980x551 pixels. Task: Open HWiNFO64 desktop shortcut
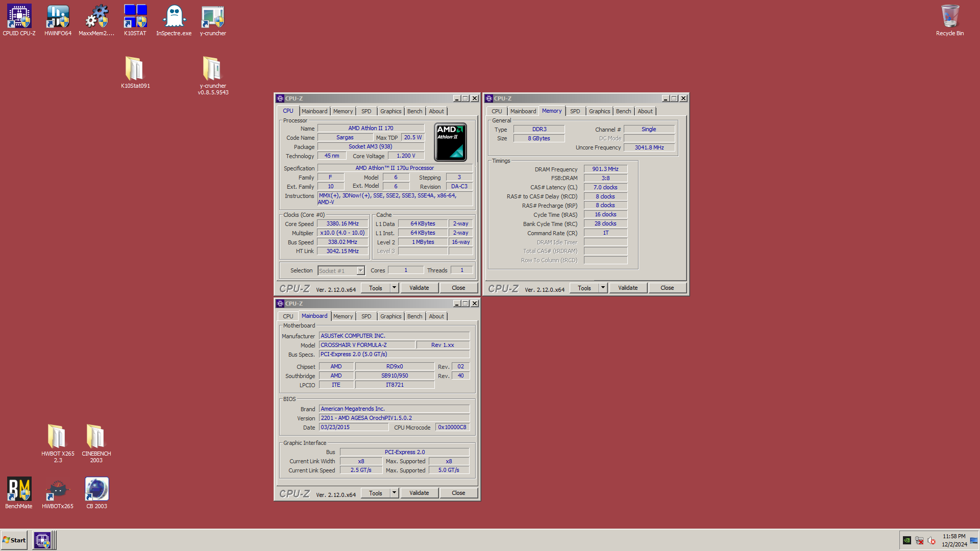click(x=58, y=20)
